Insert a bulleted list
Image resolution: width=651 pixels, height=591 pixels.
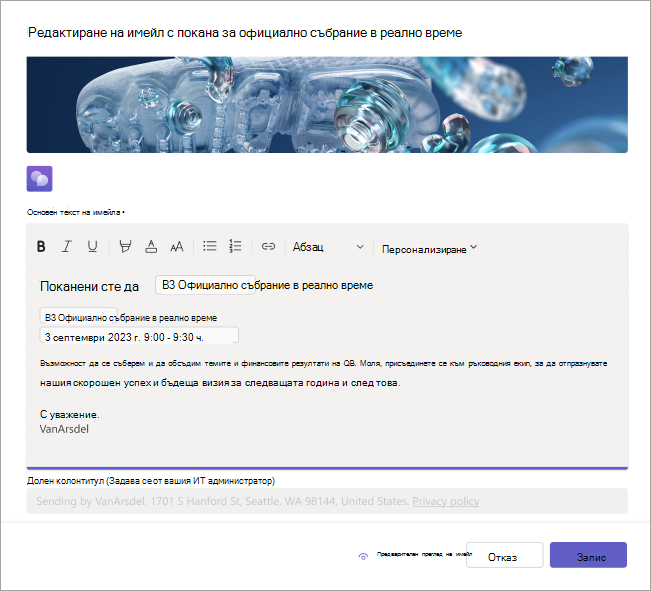point(210,246)
